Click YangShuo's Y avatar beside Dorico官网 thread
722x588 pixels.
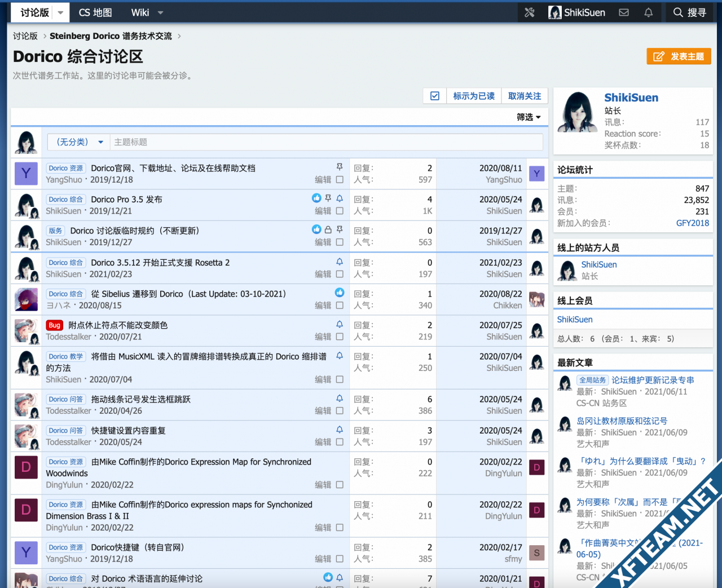tap(26, 174)
